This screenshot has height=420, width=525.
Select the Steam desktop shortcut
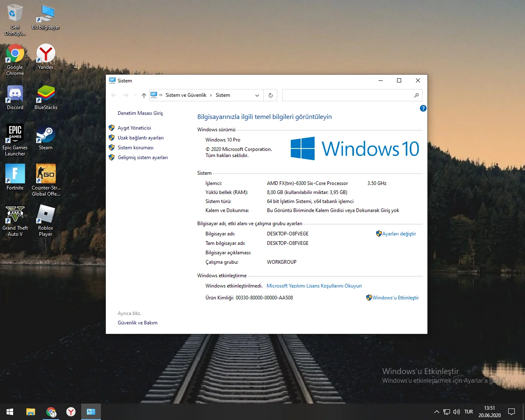click(46, 137)
